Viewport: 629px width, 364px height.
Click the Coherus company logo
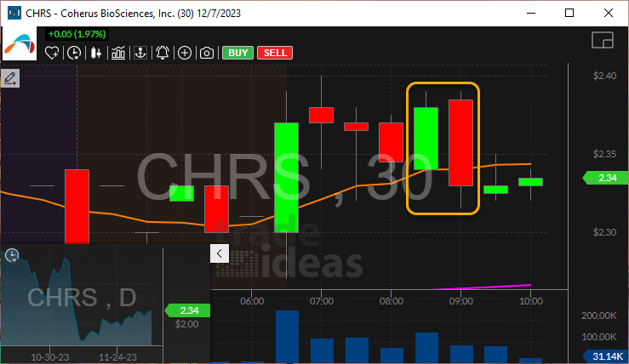click(20, 43)
